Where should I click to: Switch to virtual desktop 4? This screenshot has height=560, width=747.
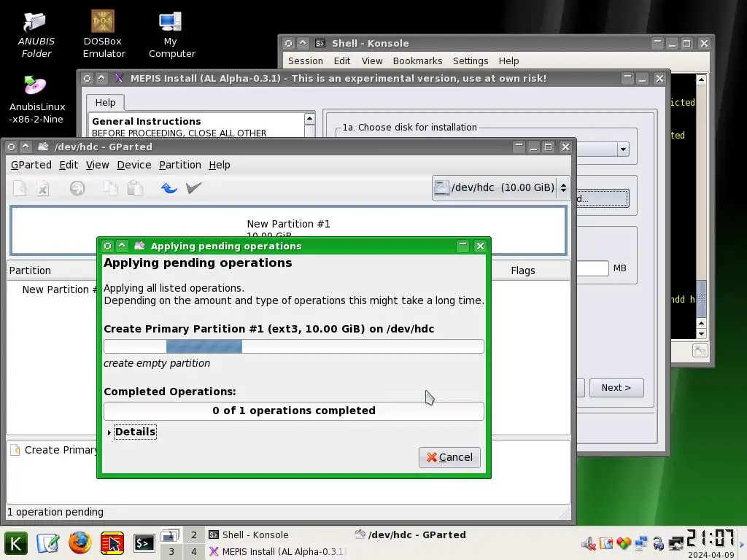pos(194,551)
